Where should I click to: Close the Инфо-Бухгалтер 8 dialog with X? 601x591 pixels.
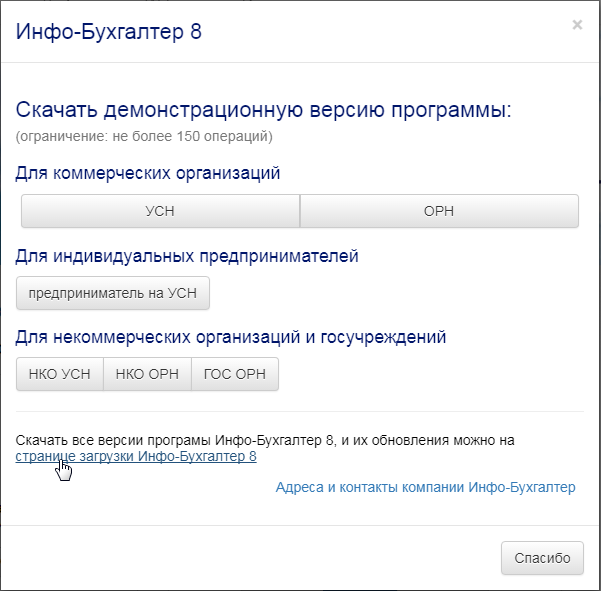pos(577,25)
